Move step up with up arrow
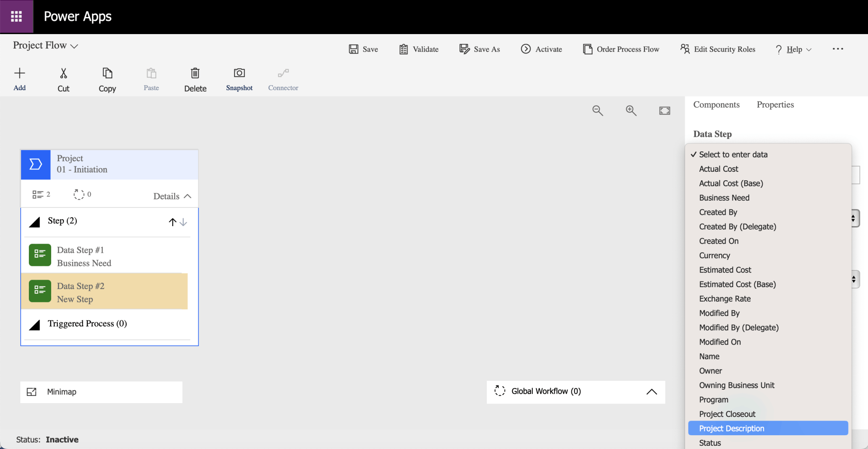Screen dimensions: 868x449 [x=172, y=222]
